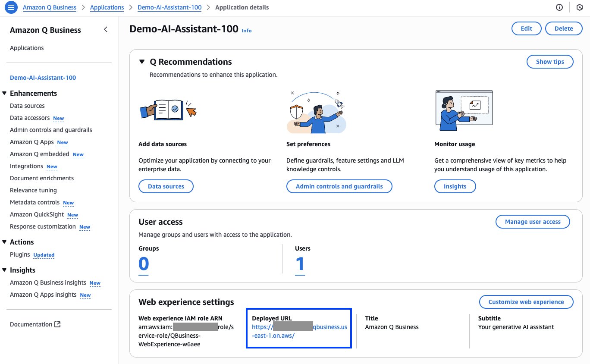This screenshot has height=364, width=590.
Task: Open Demo-AI-Assistant-100 breadcrumb link
Action: (x=169, y=7)
